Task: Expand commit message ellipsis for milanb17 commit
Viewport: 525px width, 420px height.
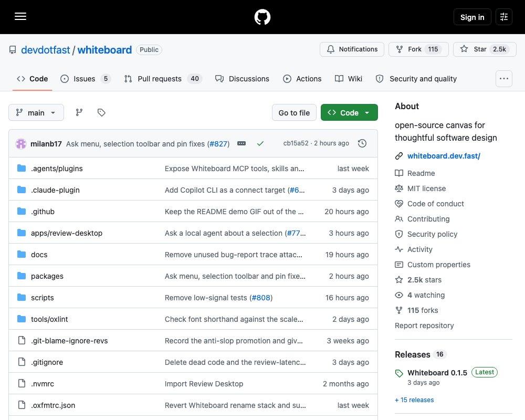Action: click(x=241, y=143)
